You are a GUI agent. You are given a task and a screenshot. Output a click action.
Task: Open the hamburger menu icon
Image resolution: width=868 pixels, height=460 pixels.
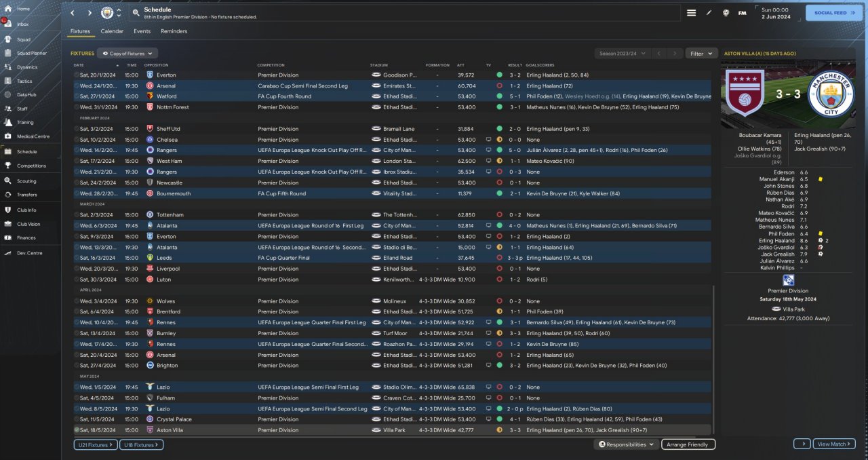click(x=691, y=13)
